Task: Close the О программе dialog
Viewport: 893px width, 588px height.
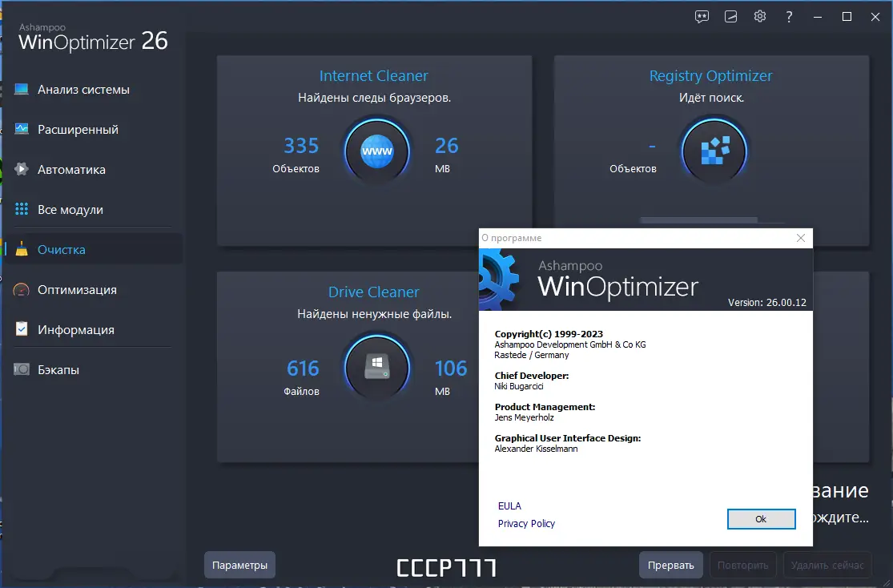Action: (801, 238)
